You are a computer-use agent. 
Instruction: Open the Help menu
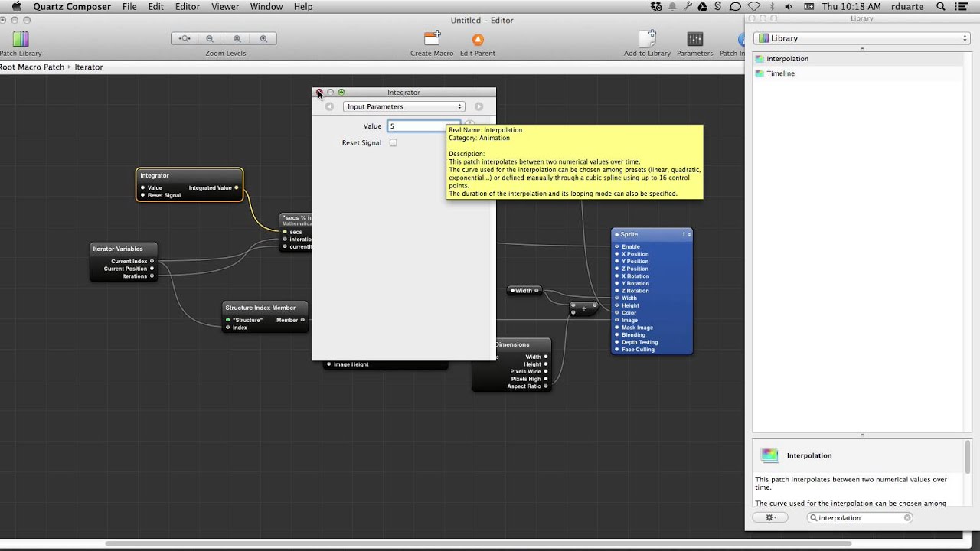(x=303, y=6)
